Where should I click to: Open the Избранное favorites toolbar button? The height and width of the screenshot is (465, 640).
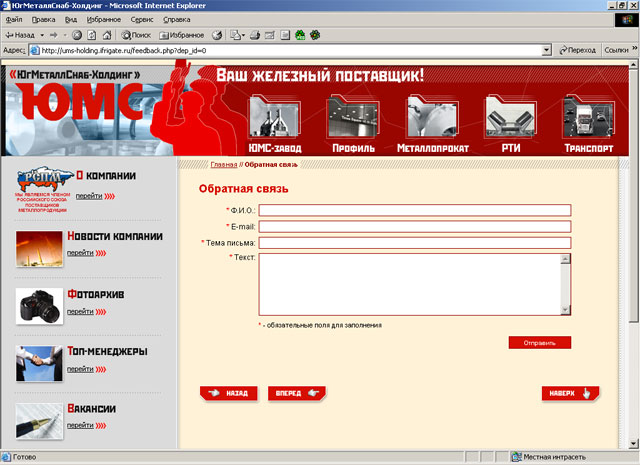(x=182, y=35)
